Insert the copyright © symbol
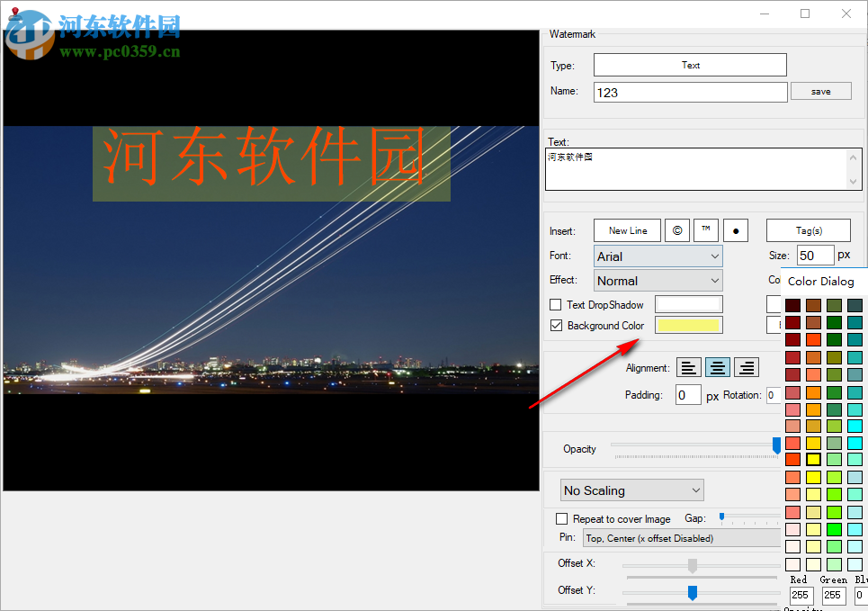 click(x=676, y=230)
